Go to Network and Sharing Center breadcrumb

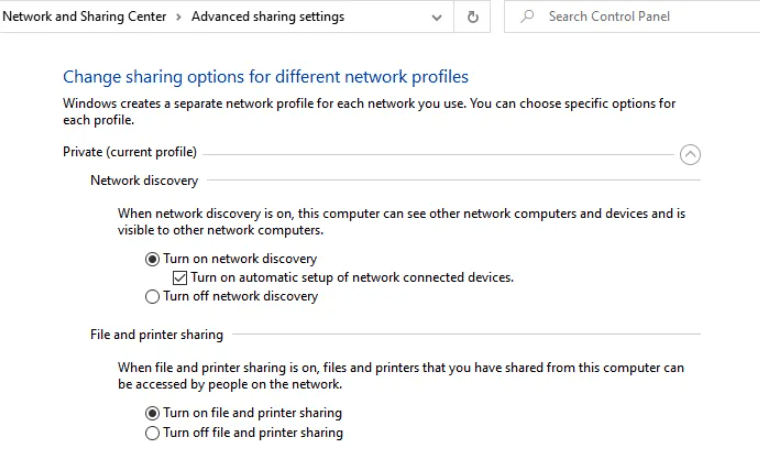tap(84, 16)
